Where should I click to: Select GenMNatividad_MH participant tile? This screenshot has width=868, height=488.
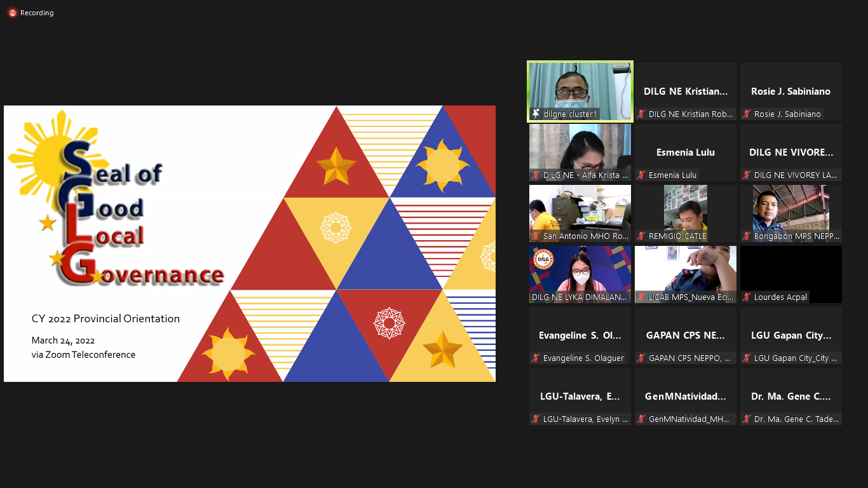pyautogui.click(x=686, y=396)
